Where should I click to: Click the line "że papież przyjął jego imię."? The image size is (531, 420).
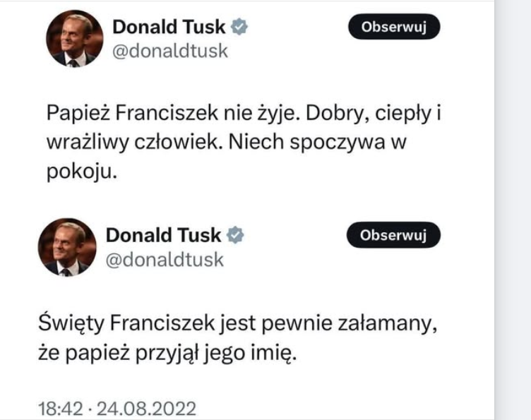coord(168,354)
